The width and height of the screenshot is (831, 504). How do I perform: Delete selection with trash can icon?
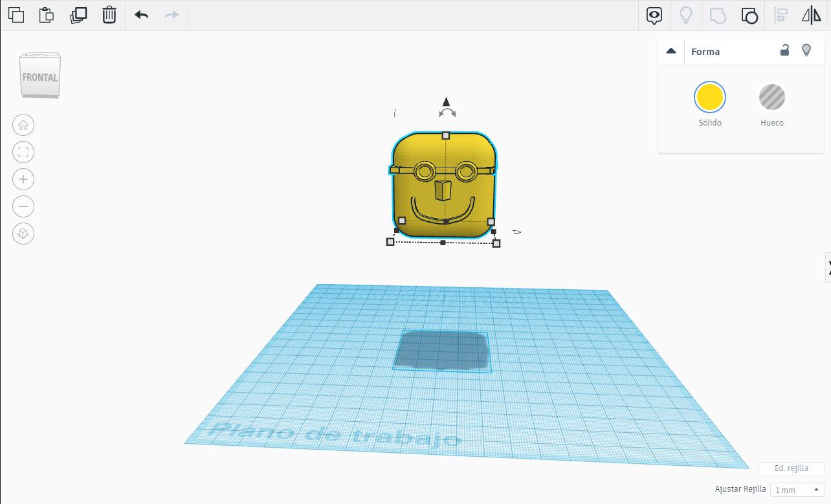point(109,15)
